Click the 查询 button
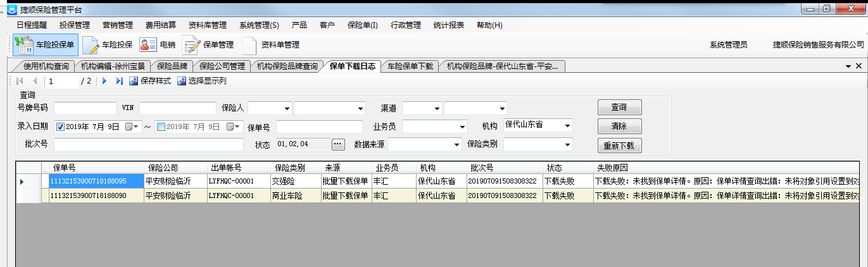The width and height of the screenshot is (868, 267). click(x=619, y=108)
